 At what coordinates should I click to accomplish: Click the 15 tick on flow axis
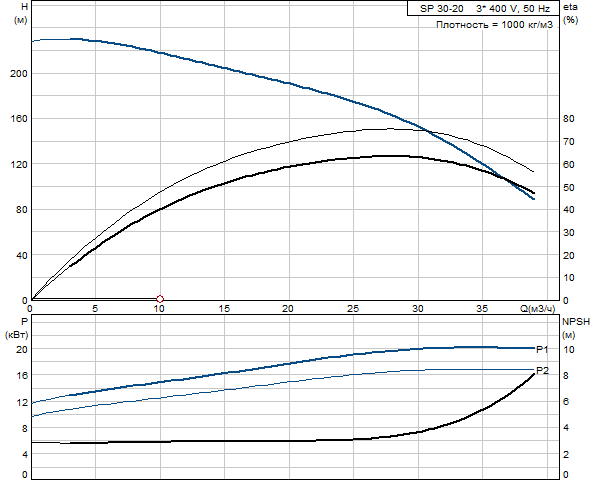224,309
